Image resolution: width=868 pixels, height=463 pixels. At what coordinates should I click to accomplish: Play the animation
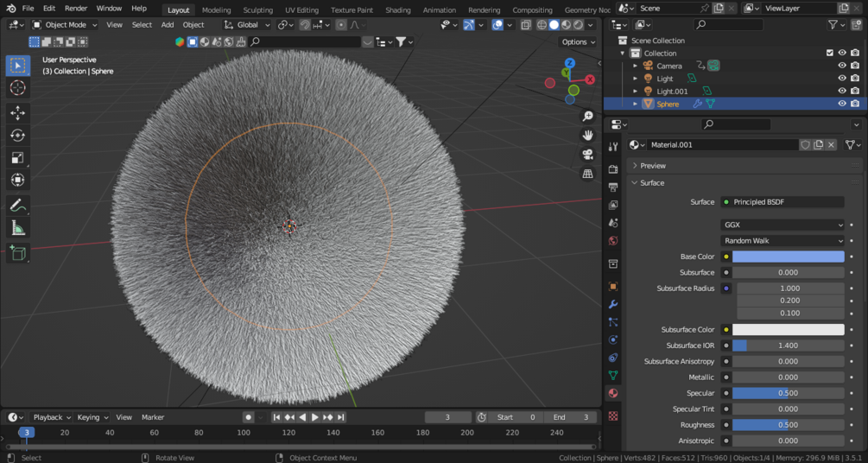pyautogui.click(x=315, y=417)
